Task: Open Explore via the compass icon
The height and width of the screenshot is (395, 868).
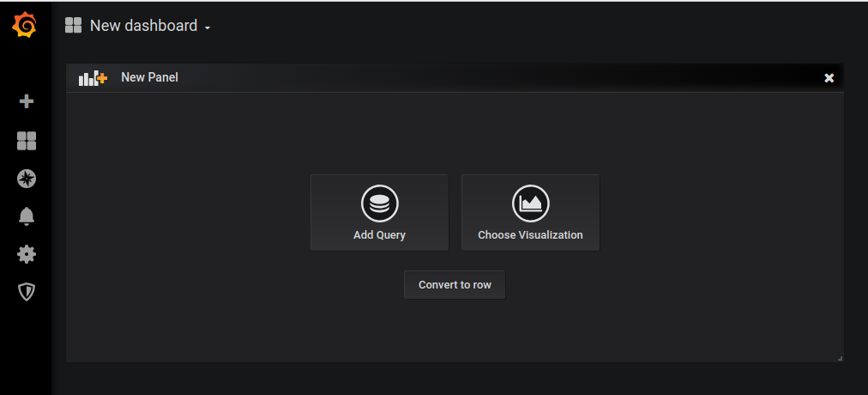Action: (x=27, y=179)
